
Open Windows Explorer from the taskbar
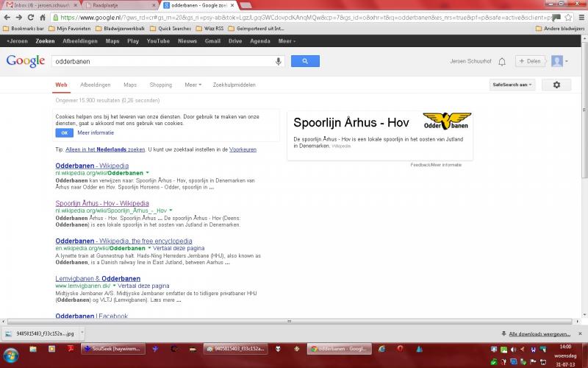click(x=33, y=349)
